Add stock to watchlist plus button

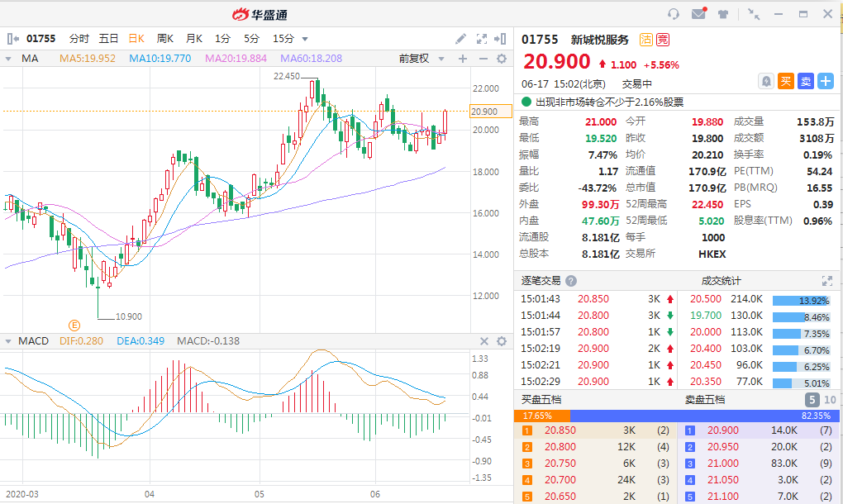click(826, 81)
